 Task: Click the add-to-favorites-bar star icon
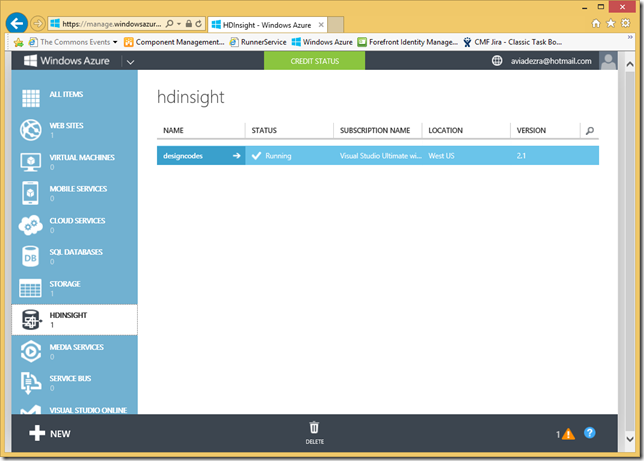(x=18, y=42)
